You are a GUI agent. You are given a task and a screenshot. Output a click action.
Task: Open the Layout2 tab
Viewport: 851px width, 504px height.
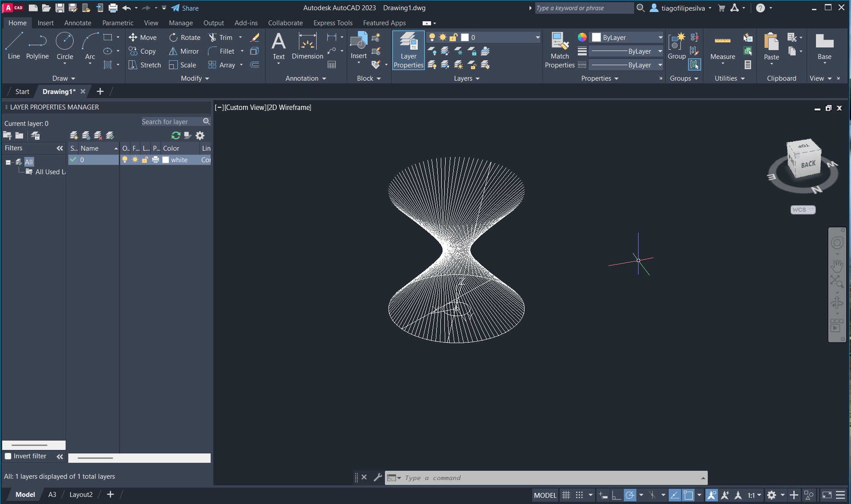[81, 495]
